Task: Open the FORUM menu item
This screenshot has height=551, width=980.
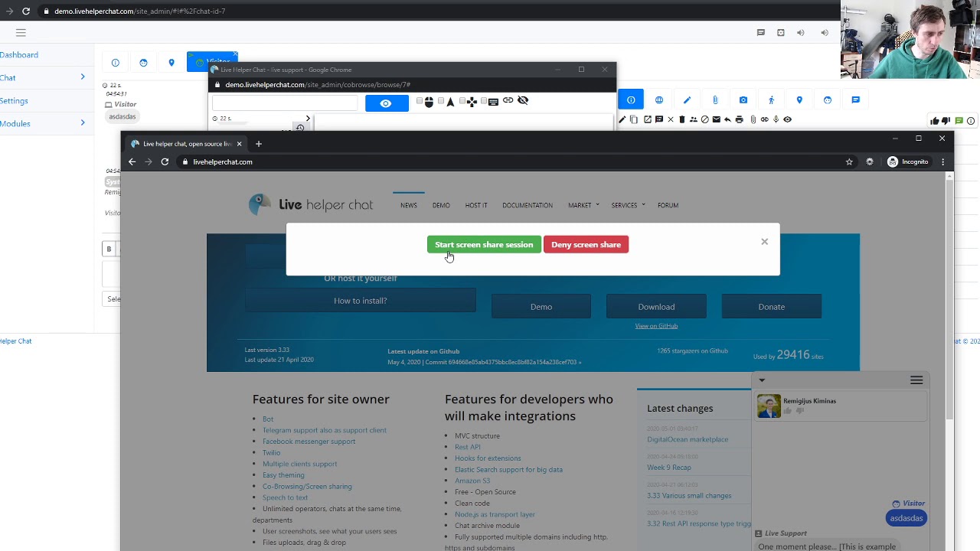Action: coord(668,205)
